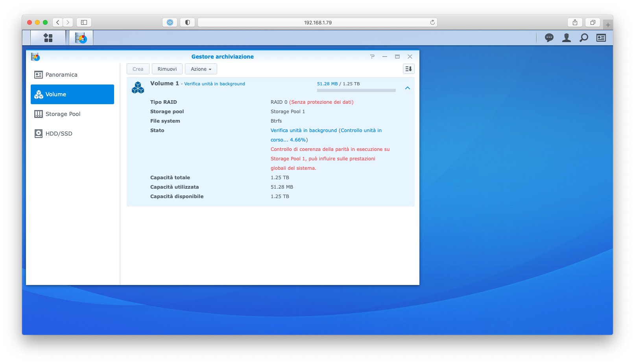Click the Safari address bar field
Screen dimensions: 635x364
(317, 22)
